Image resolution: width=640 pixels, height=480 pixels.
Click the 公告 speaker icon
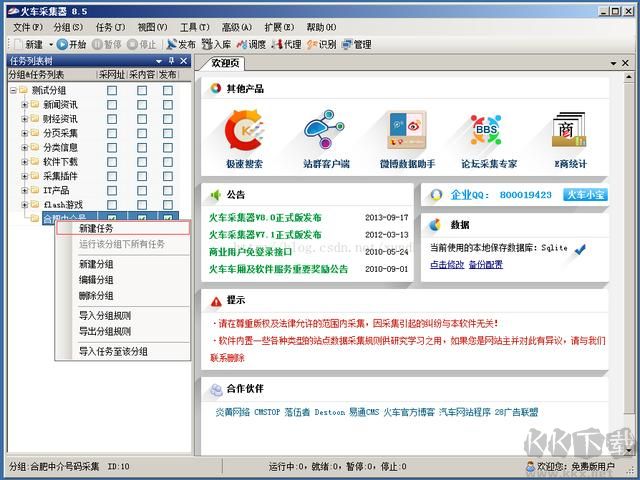[216, 195]
